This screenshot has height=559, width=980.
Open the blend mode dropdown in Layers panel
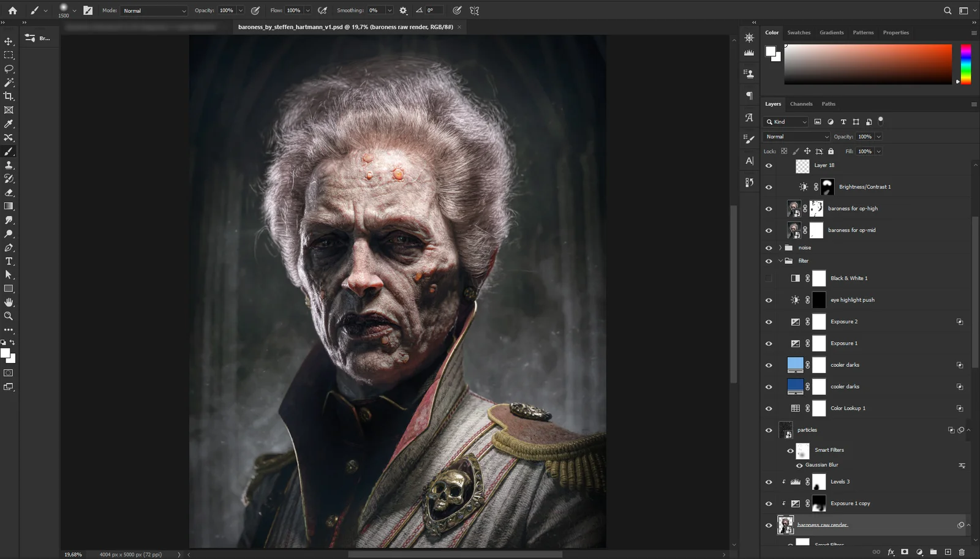click(x=796, y=136)
